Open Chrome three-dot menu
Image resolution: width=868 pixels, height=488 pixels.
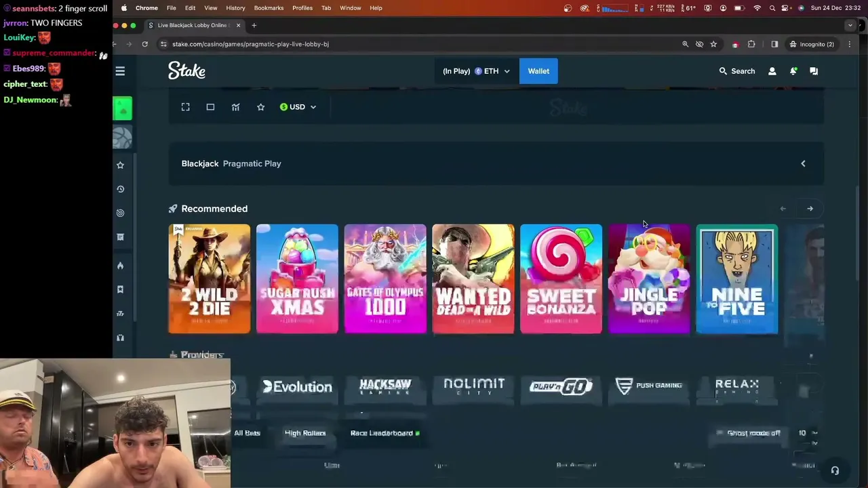click(850, 44)
